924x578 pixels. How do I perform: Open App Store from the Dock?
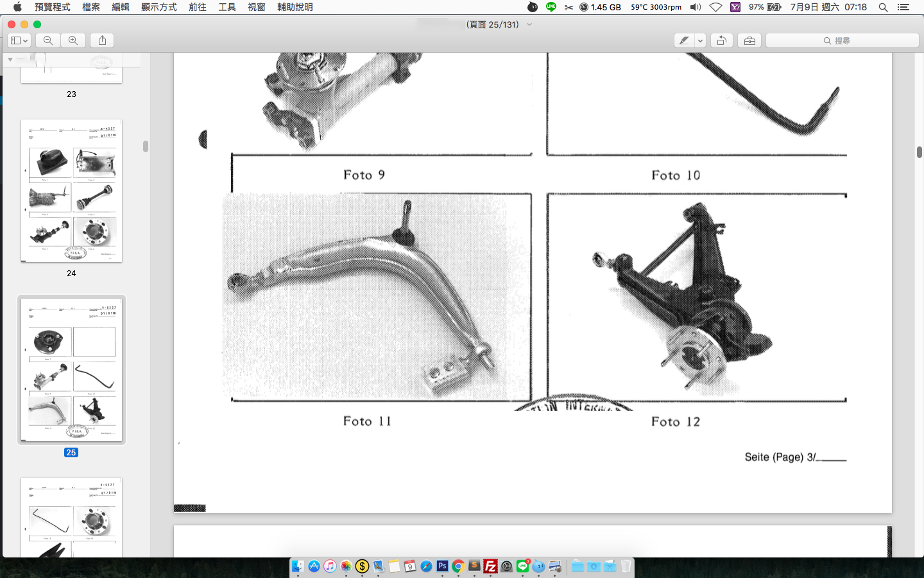[x=314, y=566]
